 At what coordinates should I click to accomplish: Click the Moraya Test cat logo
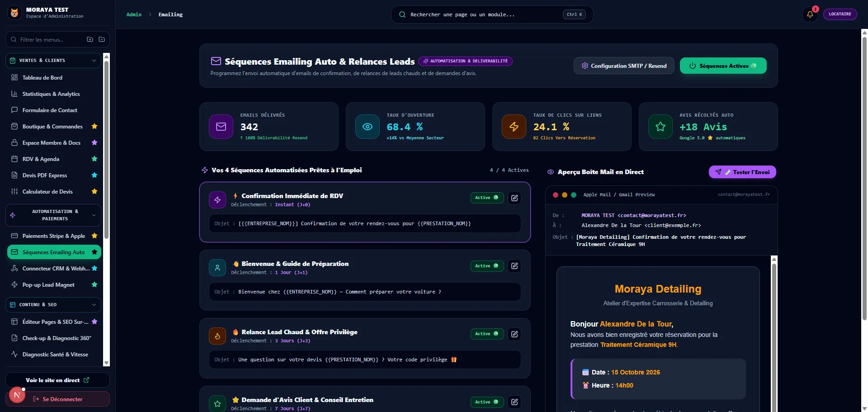pyautogui.click(x=14, y=13)
